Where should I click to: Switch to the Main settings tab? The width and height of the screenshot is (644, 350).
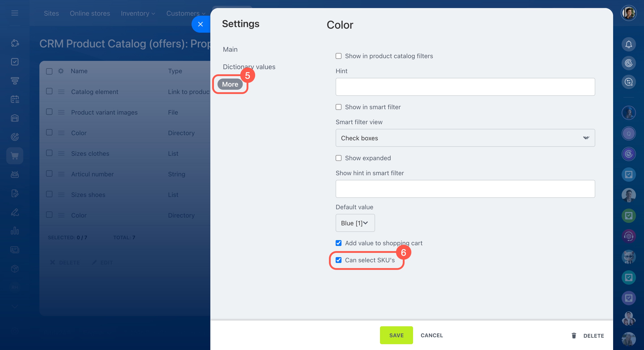pos(230,49)
